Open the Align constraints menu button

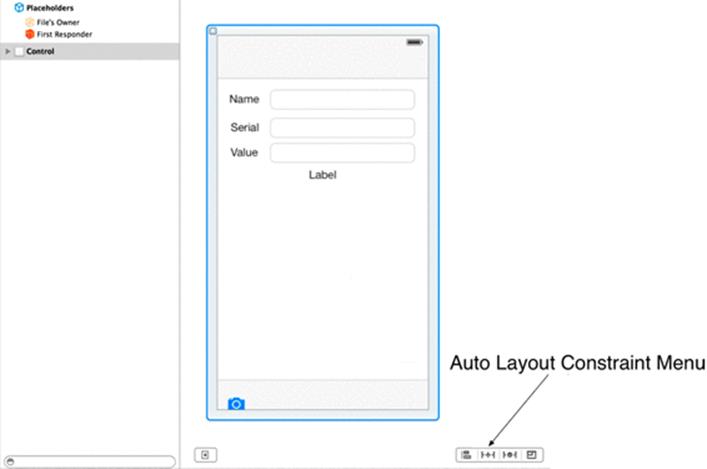pyautogui.click(x=467, y=455)
